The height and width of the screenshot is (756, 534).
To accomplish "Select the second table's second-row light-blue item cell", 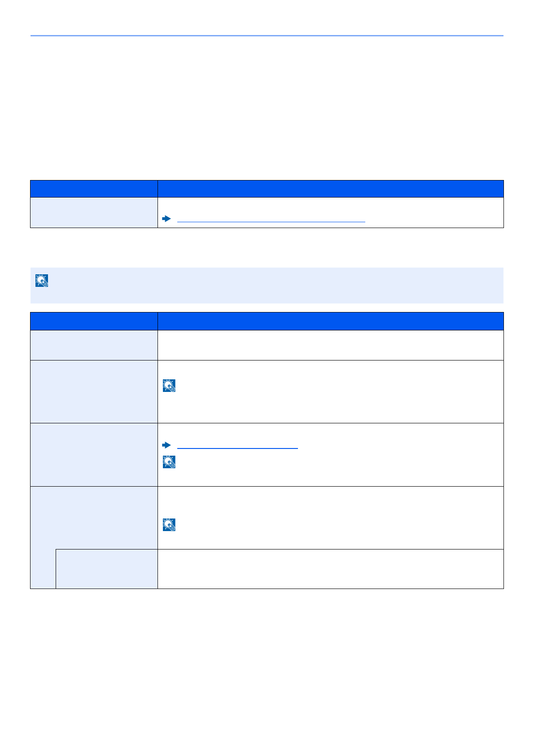I will click(x=94, y=391).
